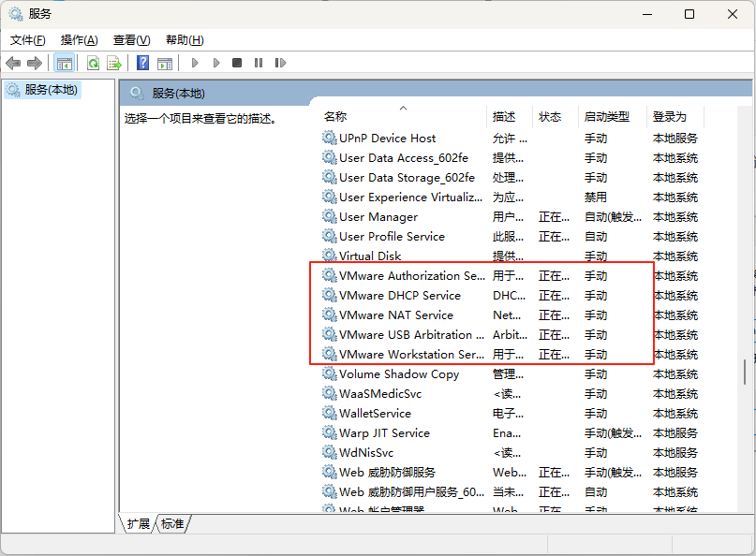
Task: Click the 服务 title bar app icon
Action: tap(16, 14)
